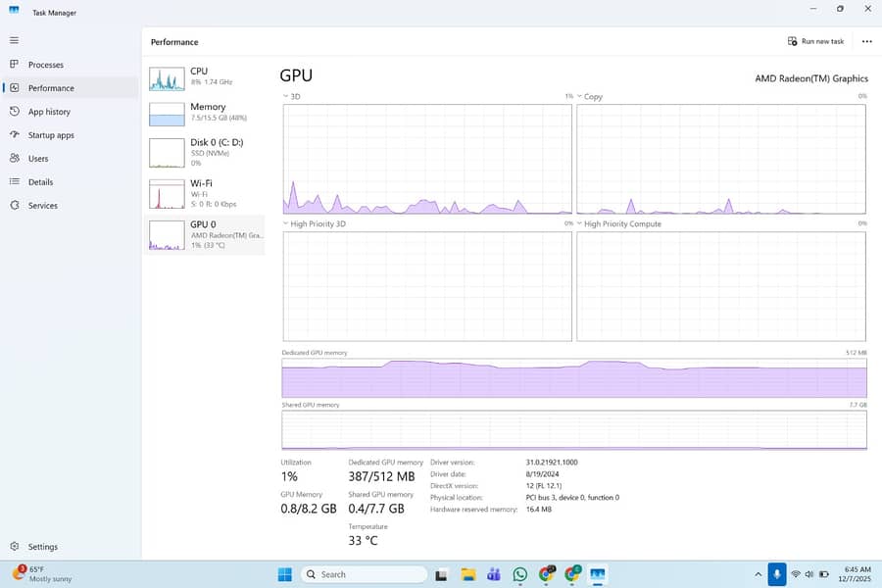
Task: Select Disk 0 (C: D:) in the list
Action: [205, 152]
